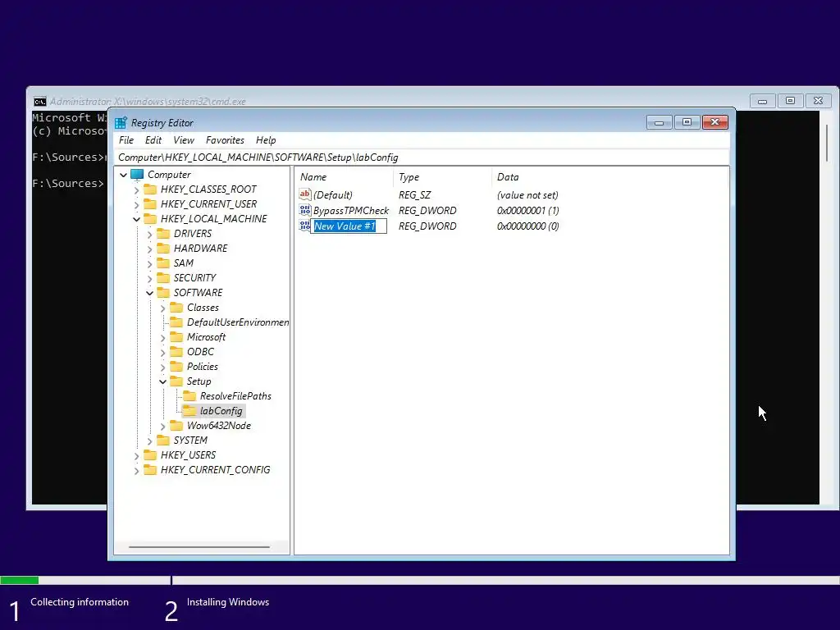Image resolution: width=840 pixels, height=630 pixels.
Task: Click the SYSTEM folder icon
Action: (163, 441)
